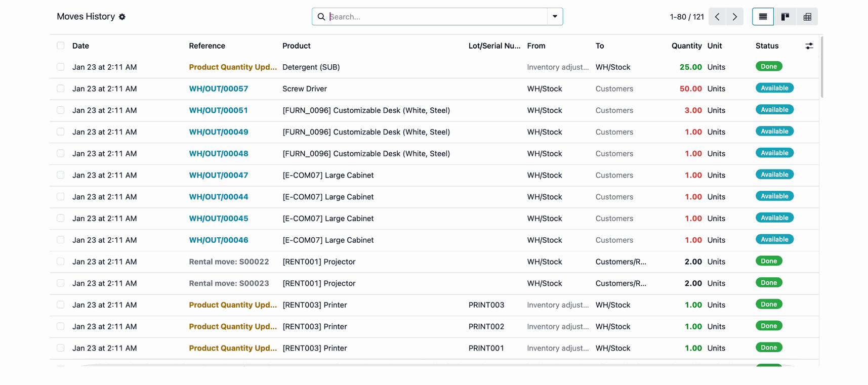The width and height of the screenshot is (868, 385).
Task: Go to the previous page of records
Action: pos(717,17)
